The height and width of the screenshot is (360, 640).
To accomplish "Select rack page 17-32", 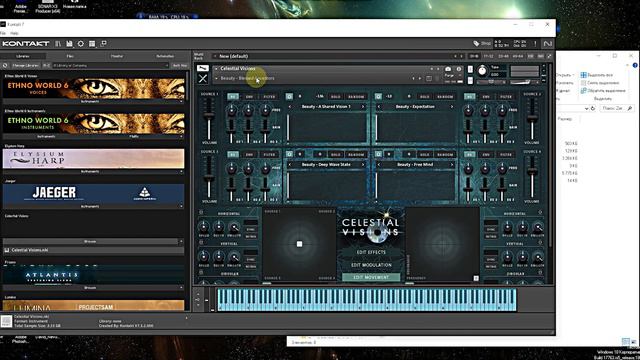I will coord(488,56).
